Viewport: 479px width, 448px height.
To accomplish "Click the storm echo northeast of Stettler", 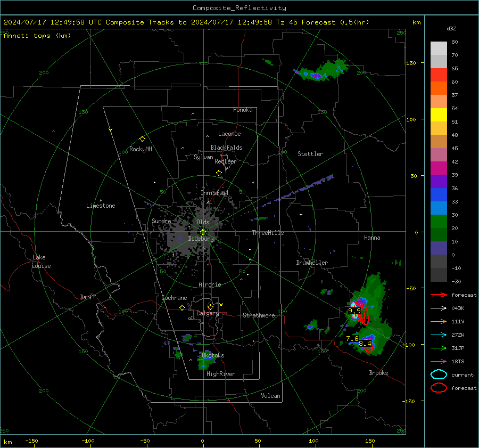I will tap(321, 71).
